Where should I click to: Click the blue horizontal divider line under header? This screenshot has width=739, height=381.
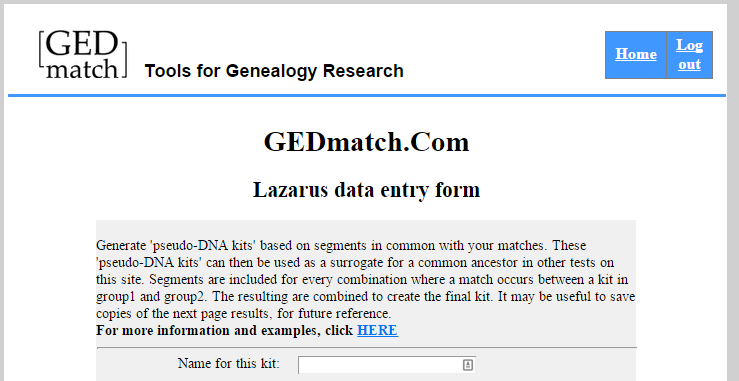tap(367, 95)
